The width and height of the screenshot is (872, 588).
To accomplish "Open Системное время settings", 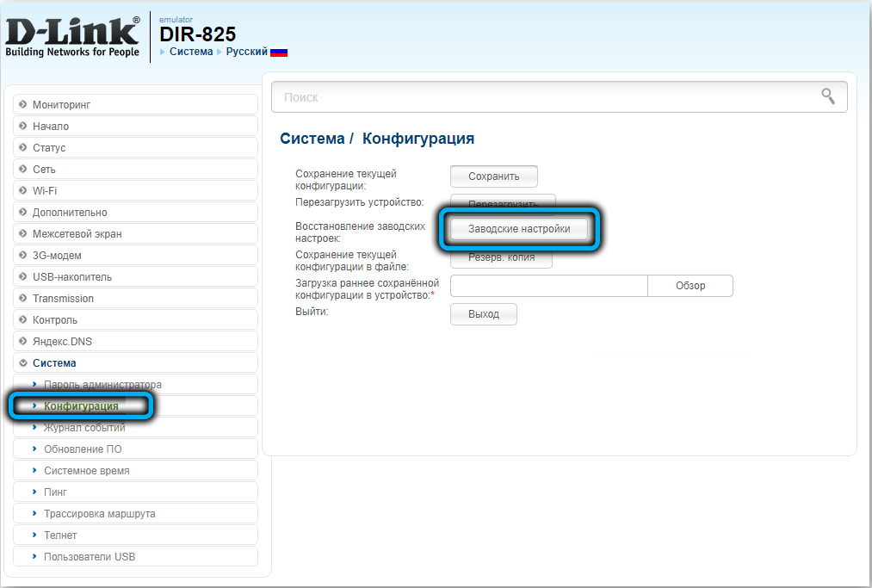I will 86,471.
